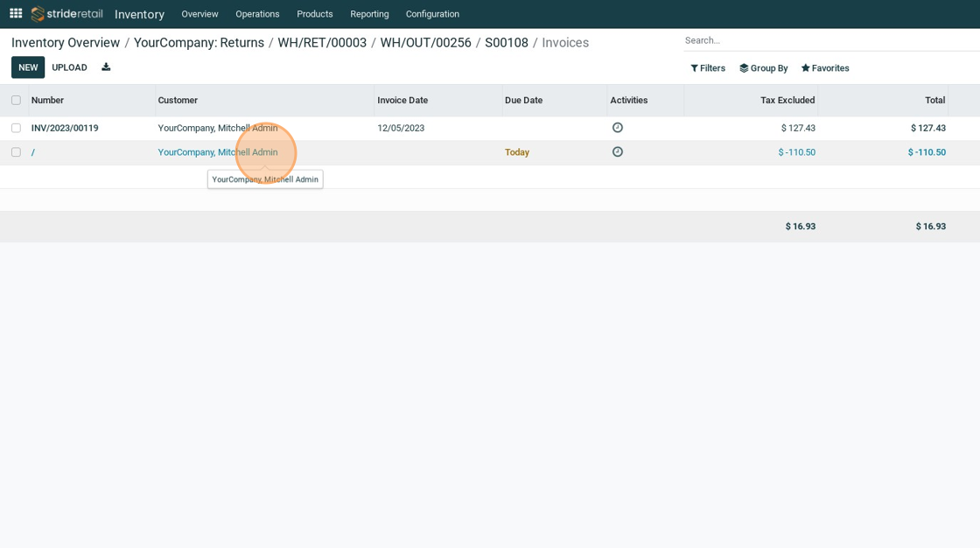This screenshot has height=548, width=980.
Task: Open invoice INV/2023/00119
Action: (65, 128)
